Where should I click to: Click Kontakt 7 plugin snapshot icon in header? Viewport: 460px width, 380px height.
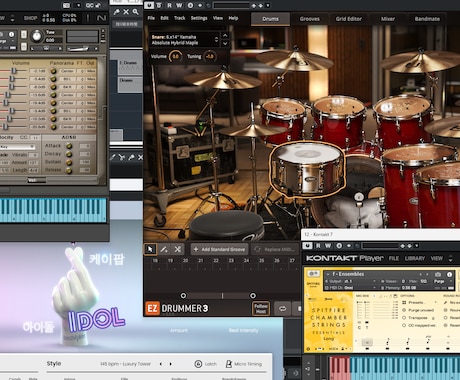pyautogui.click(x=339, y=246)
